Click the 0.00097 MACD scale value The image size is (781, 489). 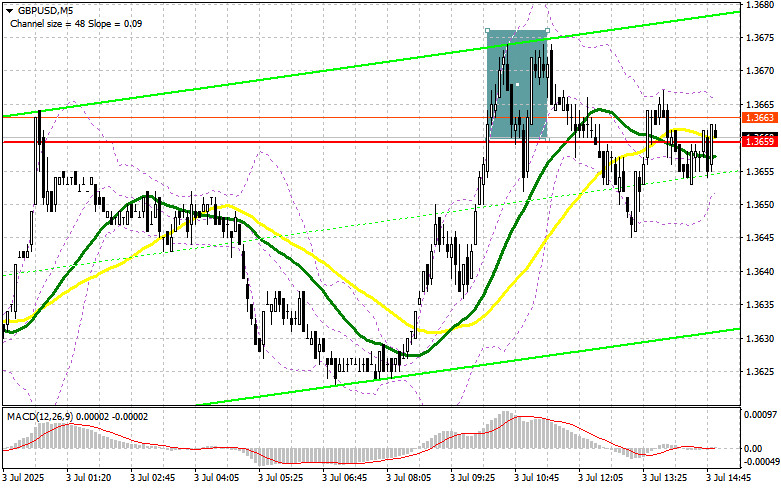[x=760, y=414]
